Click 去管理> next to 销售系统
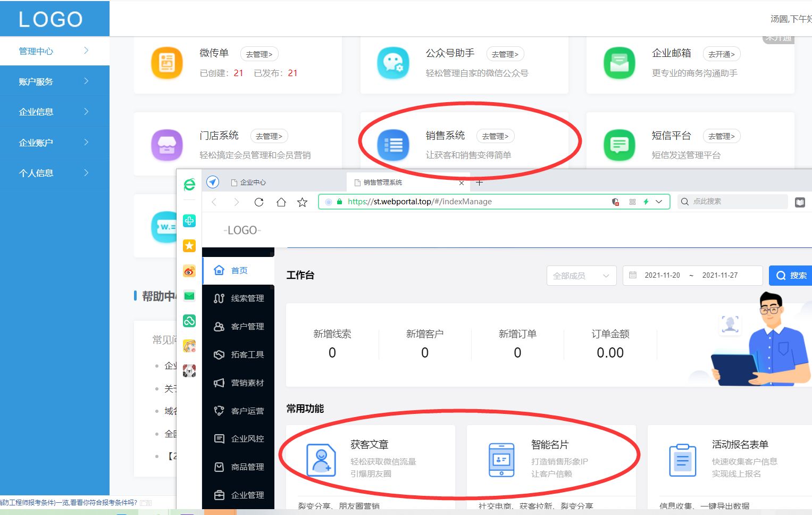 click(x=495, y=136)
